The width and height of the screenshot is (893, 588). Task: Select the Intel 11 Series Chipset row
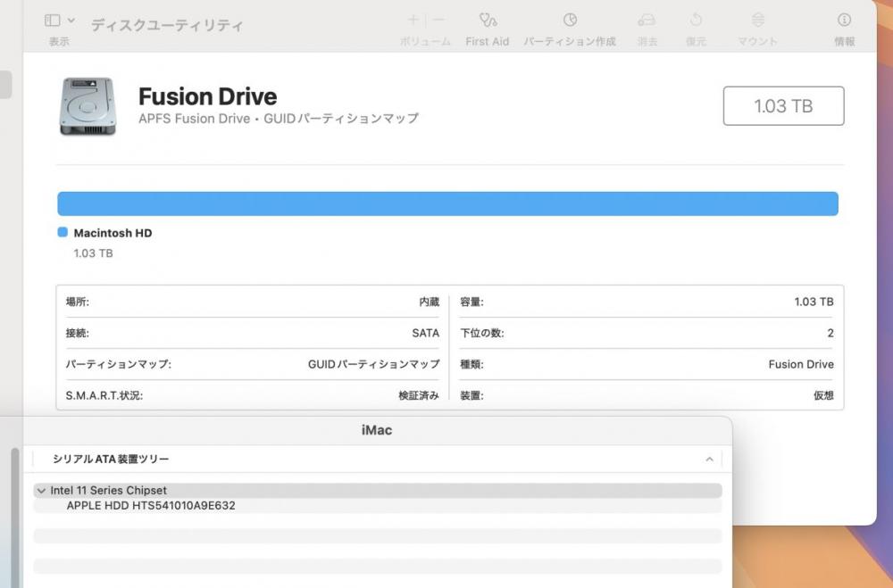pos(378,491)
